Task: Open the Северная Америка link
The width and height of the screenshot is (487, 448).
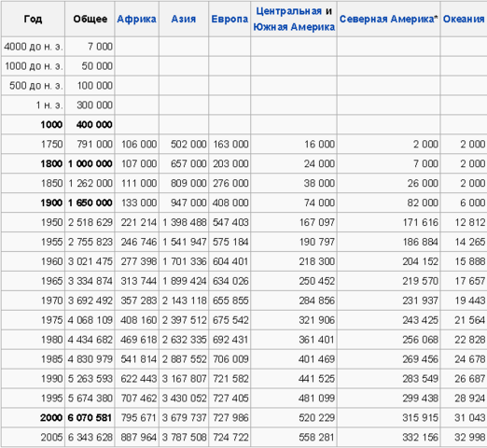Action: click(386, 19)
